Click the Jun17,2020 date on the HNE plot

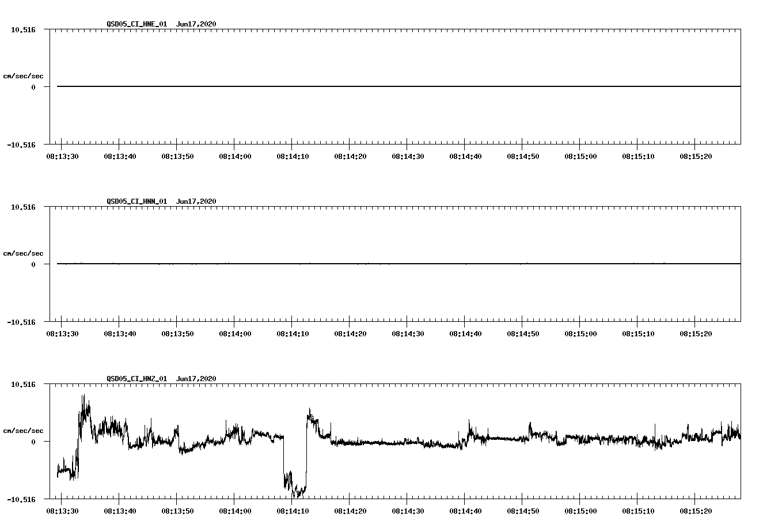click(x=196, y=24)
